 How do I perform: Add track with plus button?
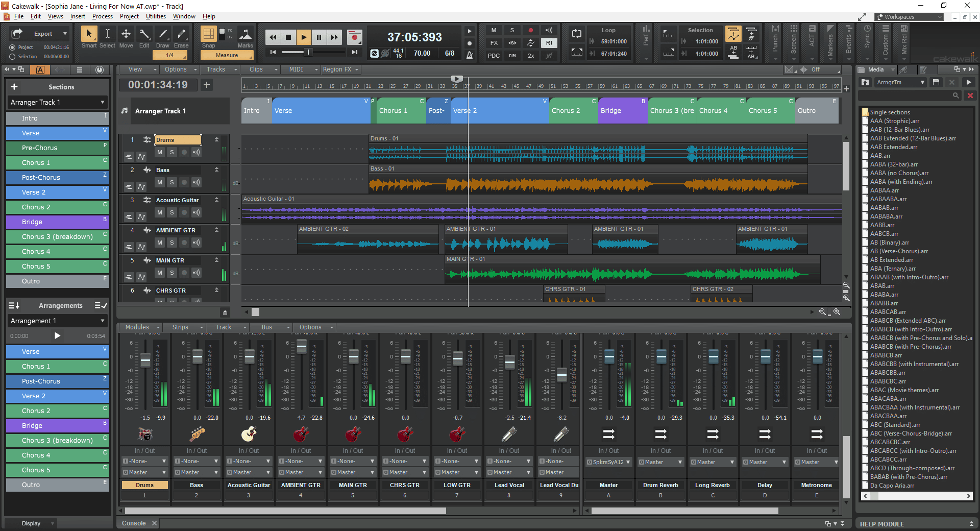point(207,85)
